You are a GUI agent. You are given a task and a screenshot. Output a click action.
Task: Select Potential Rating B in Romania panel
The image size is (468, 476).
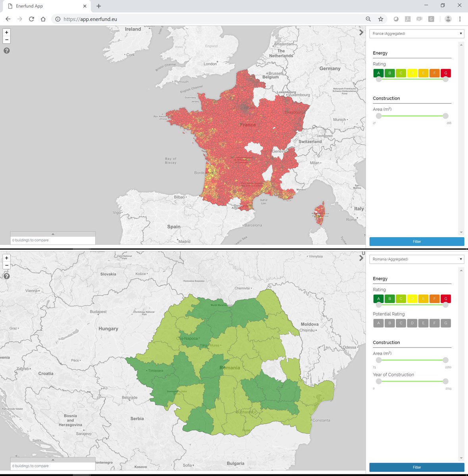[x=390, y=323]
